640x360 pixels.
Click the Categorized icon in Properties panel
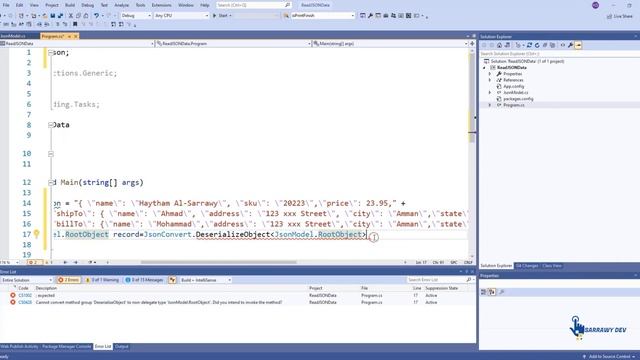(x=484, y=292)
